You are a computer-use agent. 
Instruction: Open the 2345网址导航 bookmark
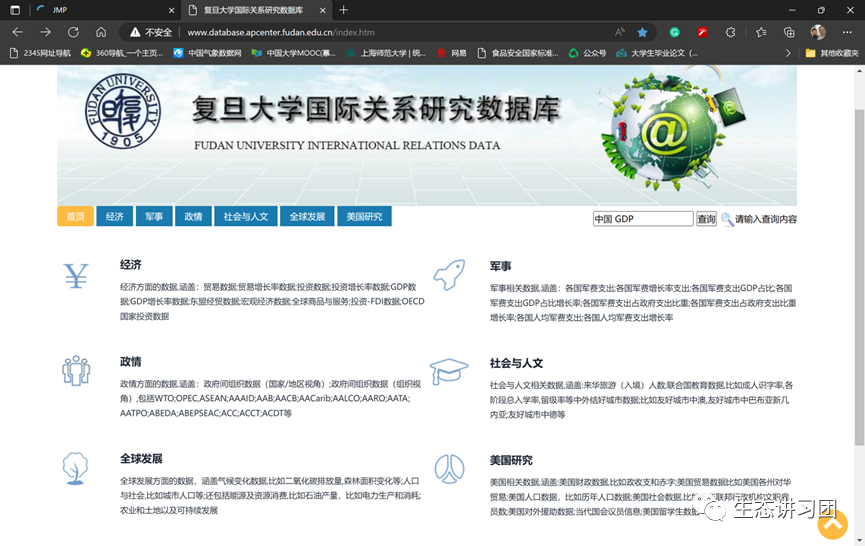pos(41,53)
